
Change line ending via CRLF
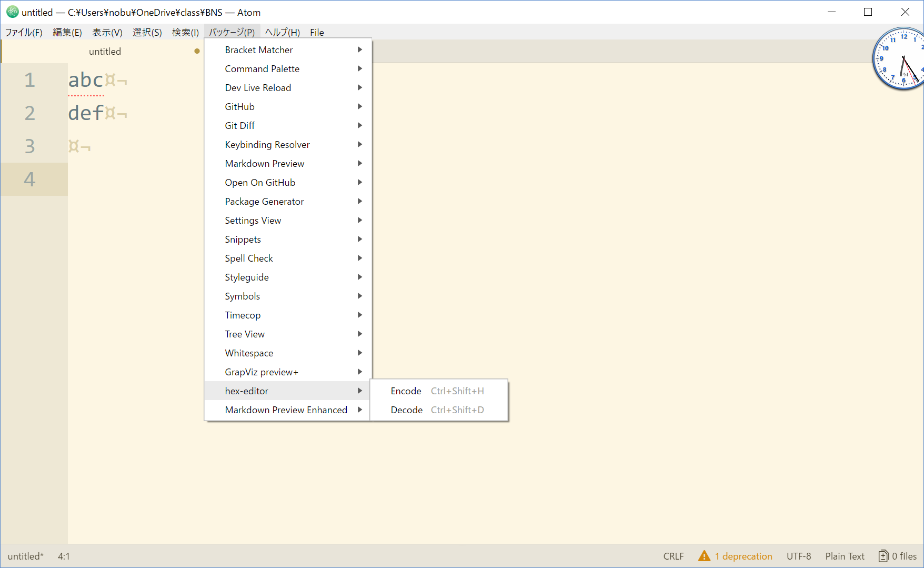(x=674, y=556)
